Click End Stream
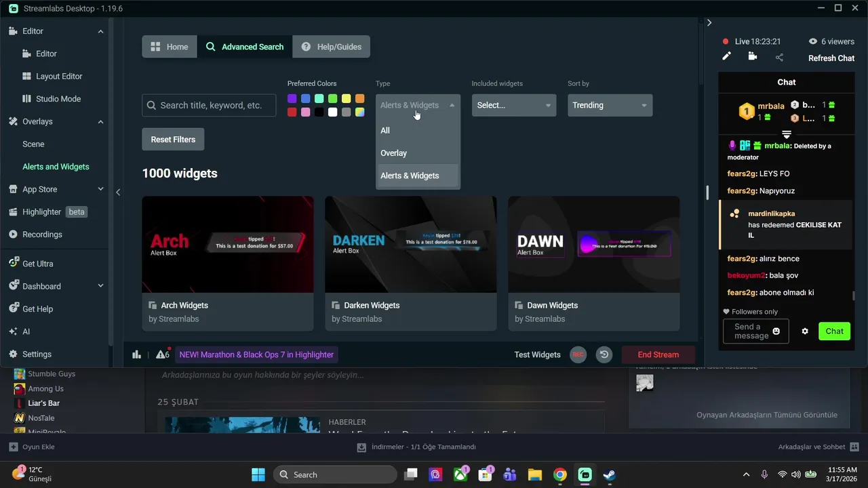This screenshot has height=488, width=868. (x=658, y=354)
